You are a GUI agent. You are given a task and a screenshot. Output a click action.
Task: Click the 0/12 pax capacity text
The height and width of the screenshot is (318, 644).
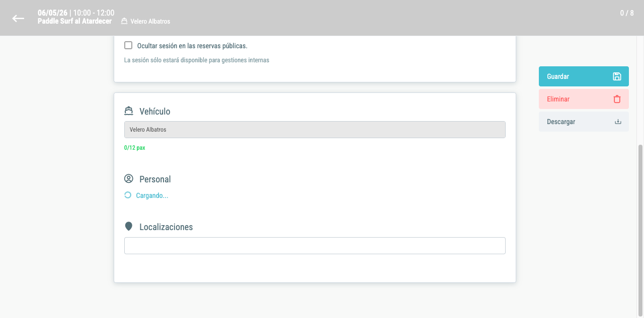pyautogui.click(x=134, y=148)
